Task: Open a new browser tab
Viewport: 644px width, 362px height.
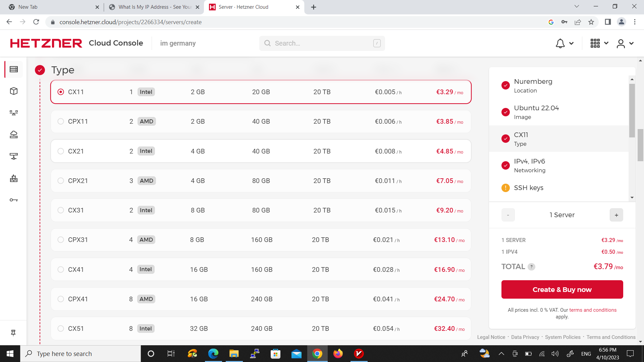Action: click(x=314, y=7)
